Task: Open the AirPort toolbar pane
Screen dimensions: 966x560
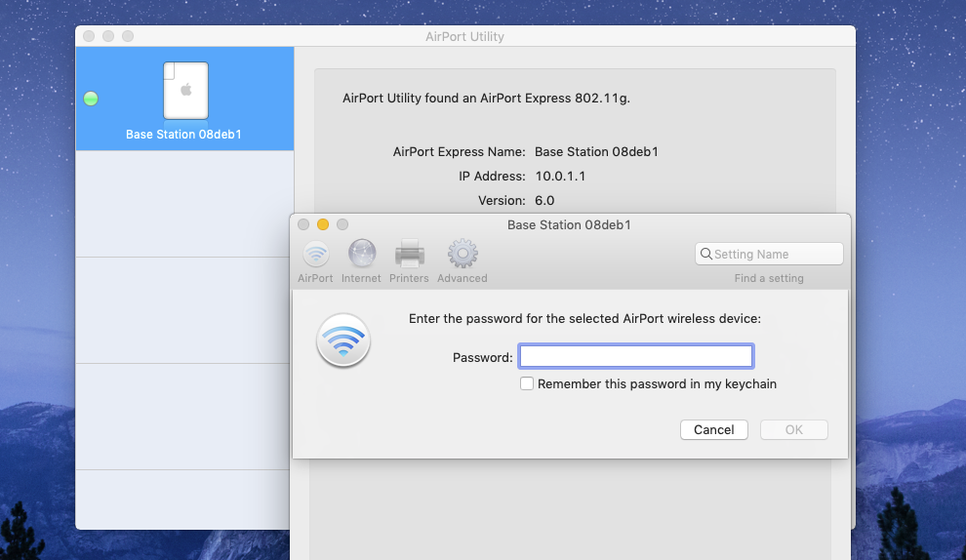Action: (x=315, y=261)
